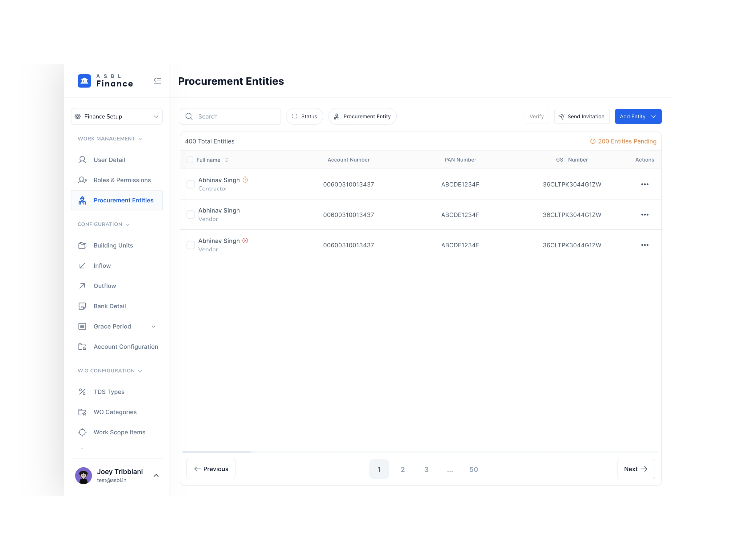736x560 pixels.
Task: Go to page 3
Action: click(x=426, y=469)
